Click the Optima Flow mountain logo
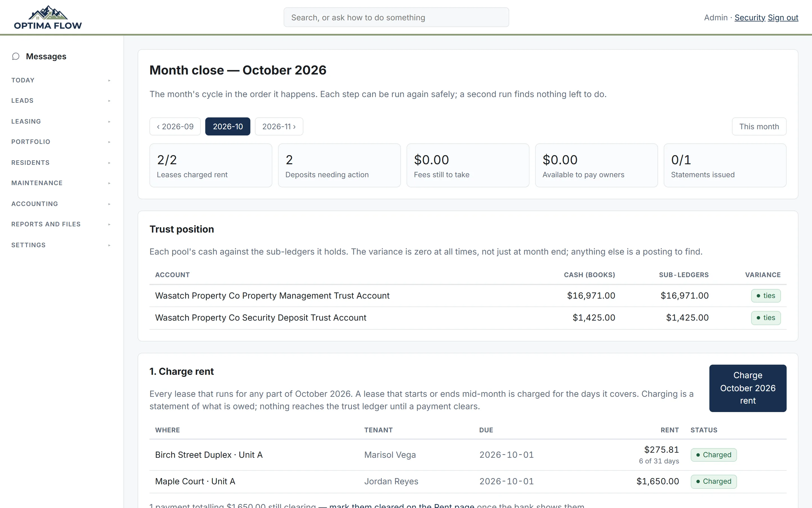 point(48,17)
